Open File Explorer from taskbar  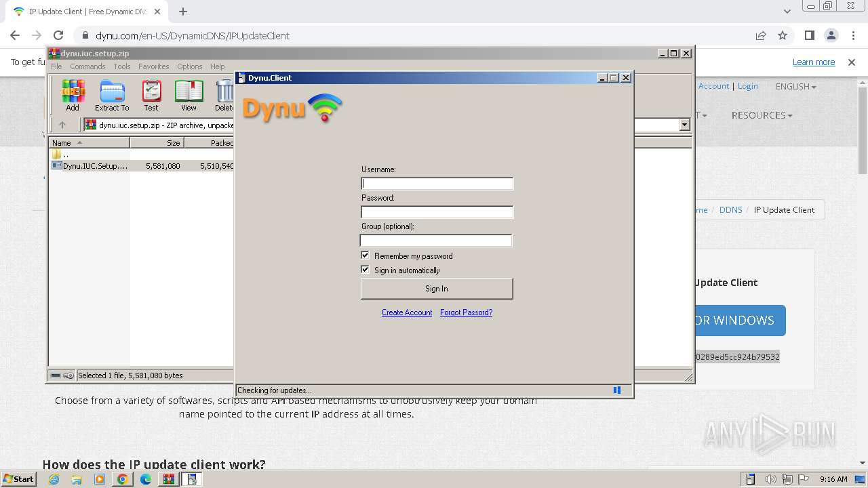click(x=77, y=479)
